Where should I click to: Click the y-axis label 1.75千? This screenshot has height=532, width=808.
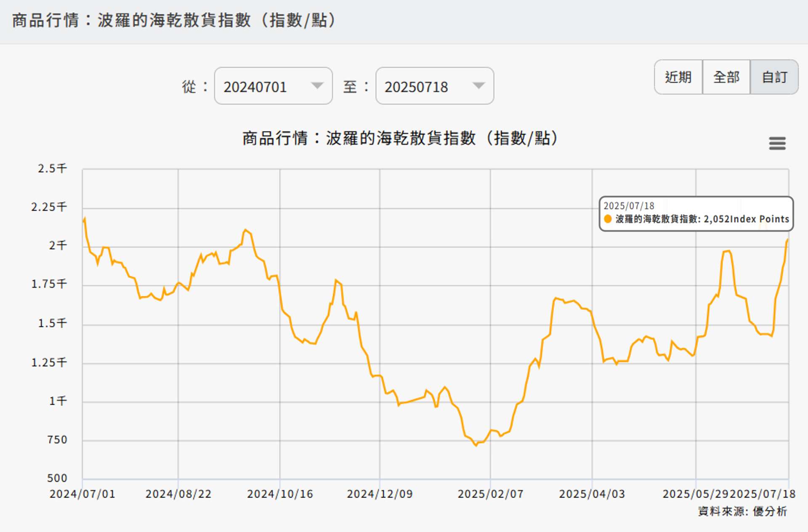click(x=49, y=284)
